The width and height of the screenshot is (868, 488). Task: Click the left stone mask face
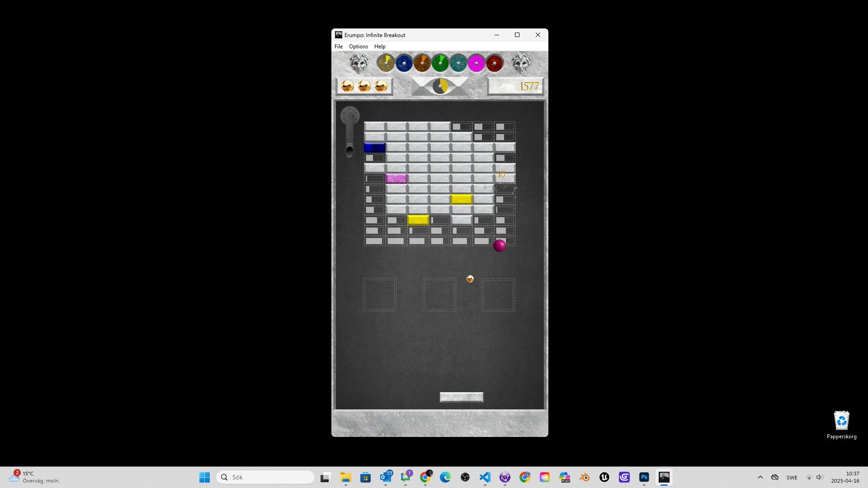point(359,64)
